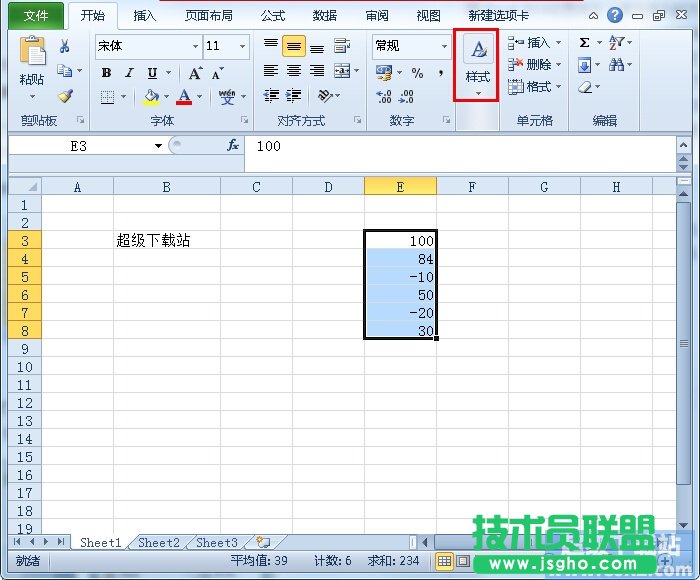Click 插入 Insert cells button
This screenshot has width=700, height=580.
pyautogui.click(x=534, y=43)
